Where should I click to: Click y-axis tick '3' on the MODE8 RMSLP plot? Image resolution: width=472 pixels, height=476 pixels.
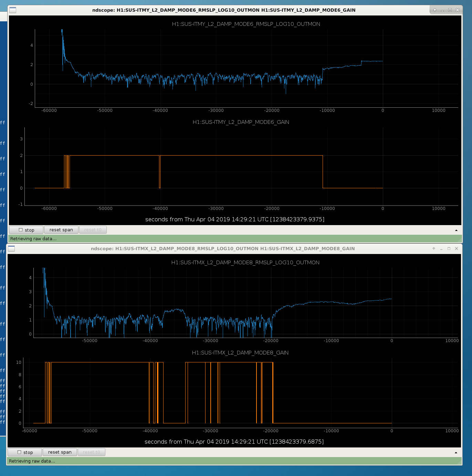[x=30, y=292]
